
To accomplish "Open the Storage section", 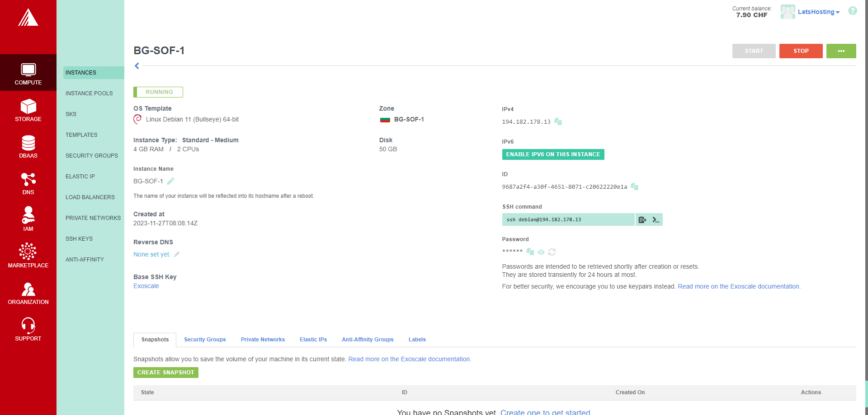I will 28,110.
